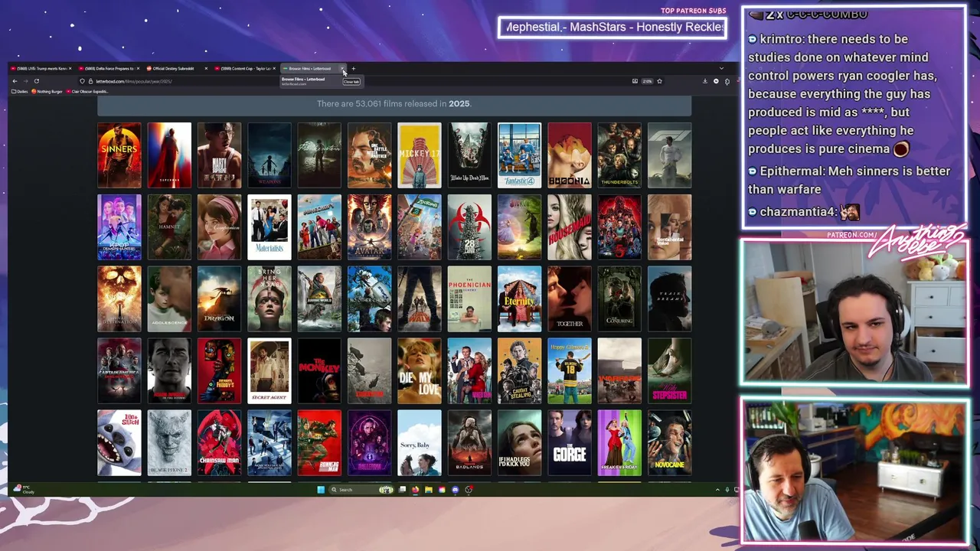Open the Lilo & Stitch poster
The width and height of the screenshot is (980, 551).
click(119, 443)
